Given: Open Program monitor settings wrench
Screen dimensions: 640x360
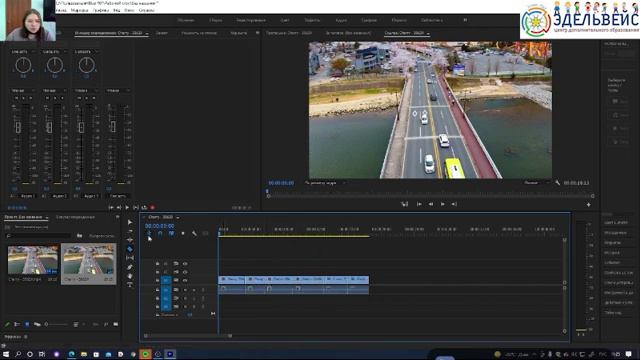Looking at the screenshot, I should coord(558,183).
